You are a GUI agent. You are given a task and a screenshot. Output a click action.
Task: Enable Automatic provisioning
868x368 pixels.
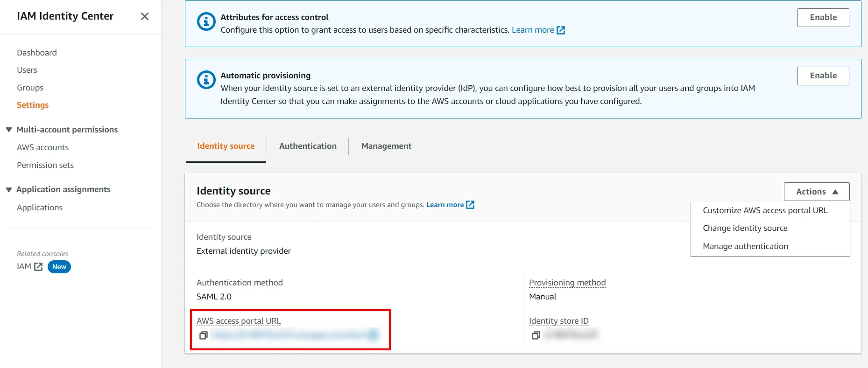[x=823, y=75]
